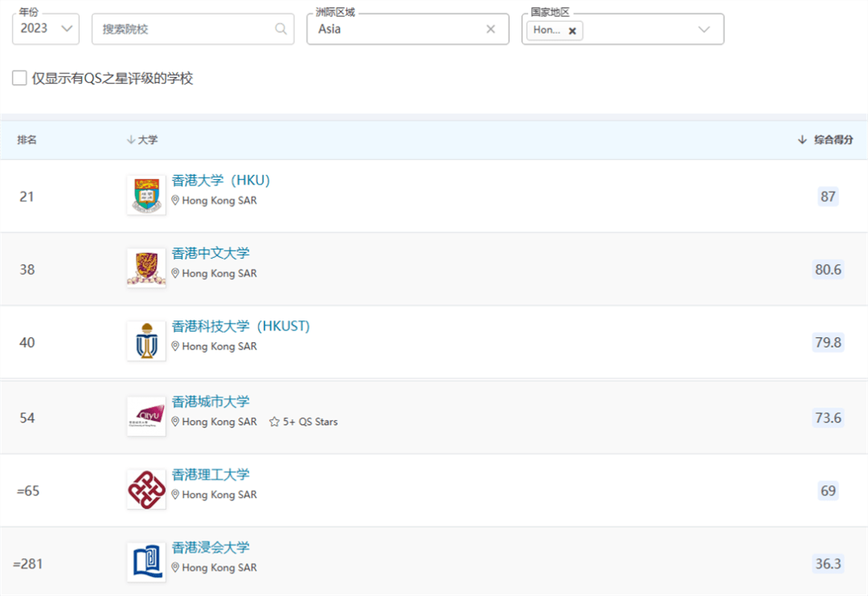Open the 香港理工大学 link
Screen dimensions: 868x596
point(211,475)
